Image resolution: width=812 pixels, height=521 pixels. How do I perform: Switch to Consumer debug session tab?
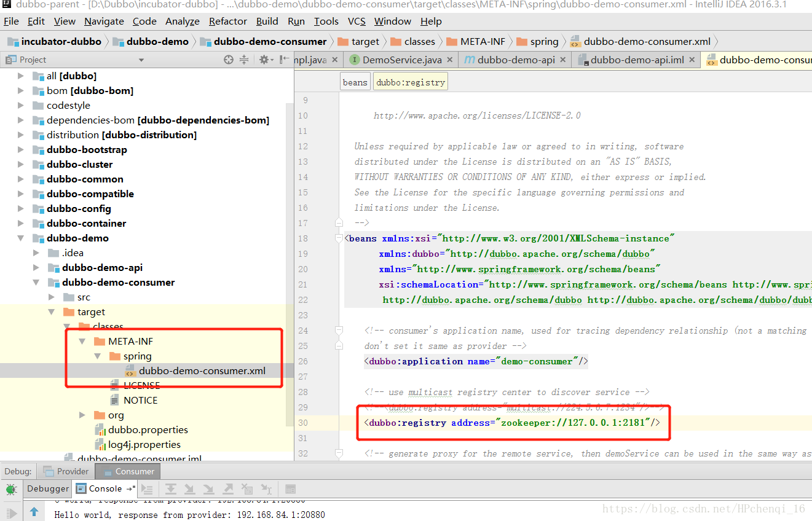coord(128,471)
